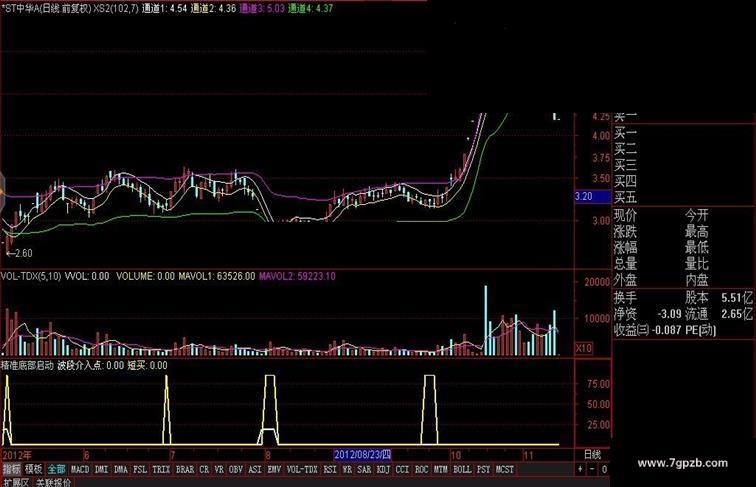Click the MAVOL1: 63526.00 value
The image size is (756, 487).
[x=216, y=276]
